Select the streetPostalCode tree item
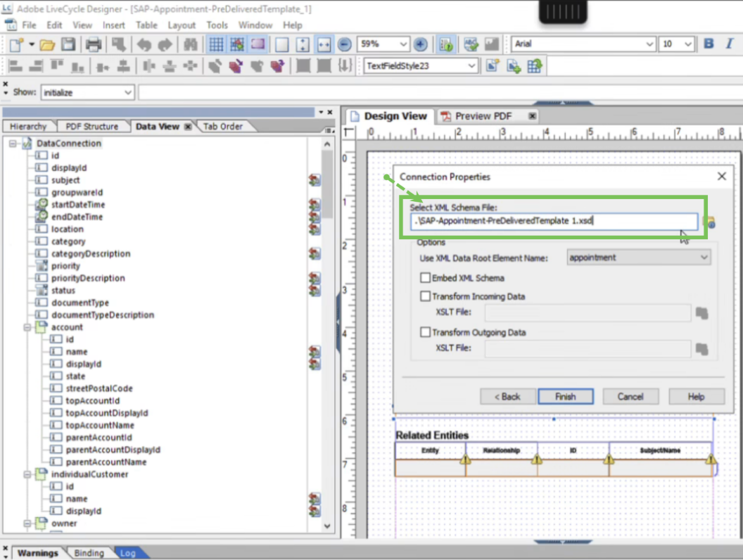This screenshot has height=560, width=743. click(x=99, y=388)
